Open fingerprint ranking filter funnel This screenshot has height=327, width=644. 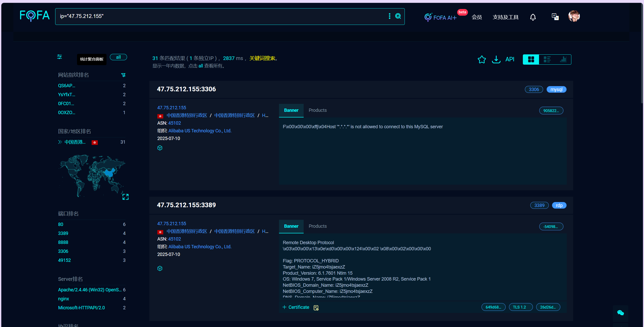(x=123, y=75)
